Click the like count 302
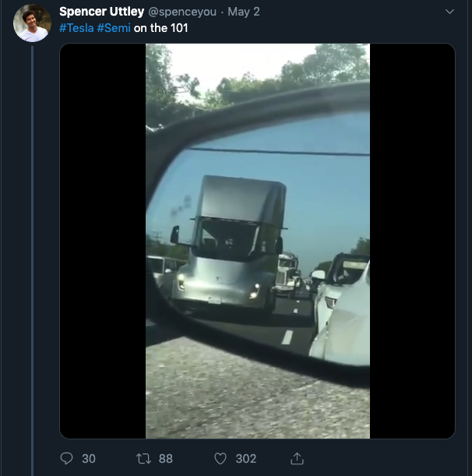 coord(246,459)
